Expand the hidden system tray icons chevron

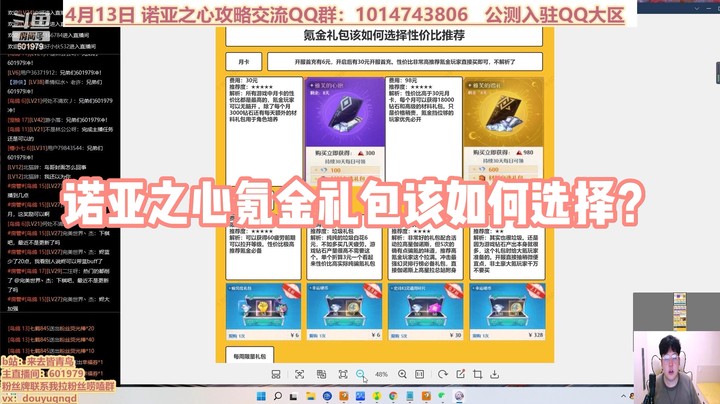pos(623,396)
